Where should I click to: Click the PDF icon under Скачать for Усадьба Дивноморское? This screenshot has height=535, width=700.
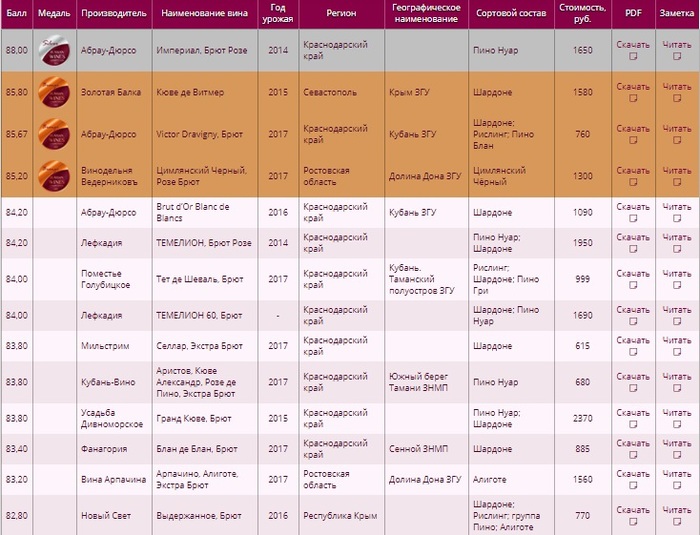[x=632, y=425]
